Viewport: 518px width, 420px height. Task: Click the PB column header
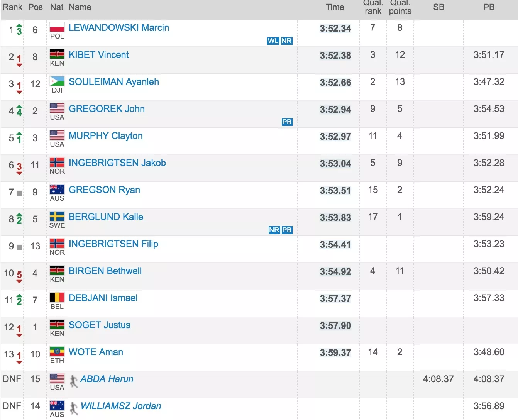tap(489, 7)
